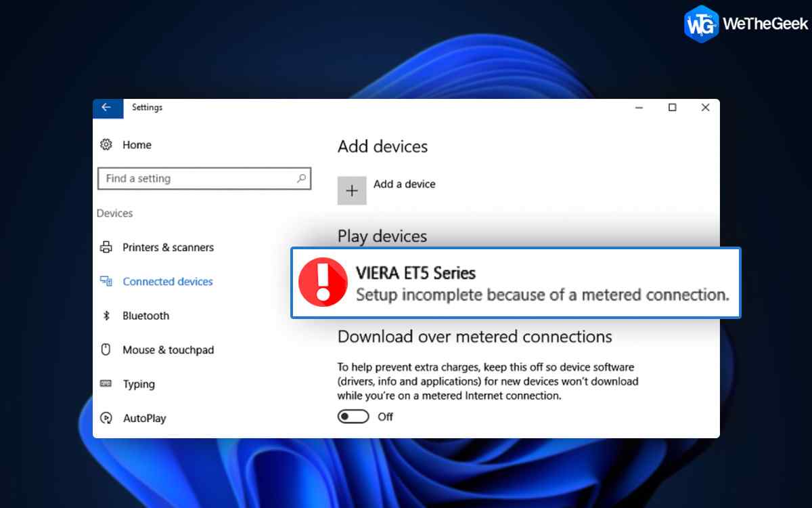Open the Typing settings page
Screen dimensions: 812x508
(139, 384)
